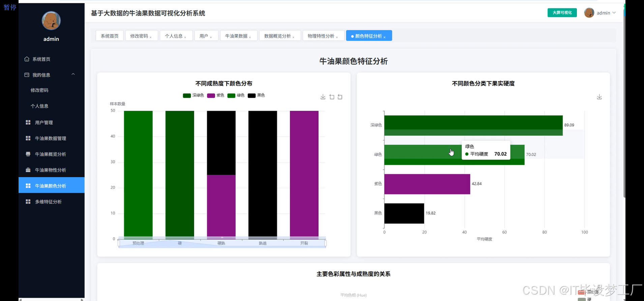644x301 pixels.
Task: Click the page vertical scrollbar
Action: pos(624,101)
